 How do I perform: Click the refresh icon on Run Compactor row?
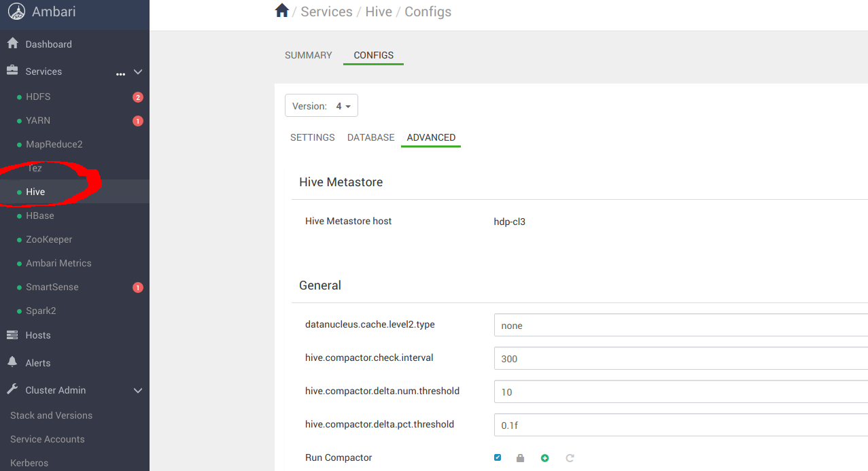pyautogui.click(x=570, y=457)
